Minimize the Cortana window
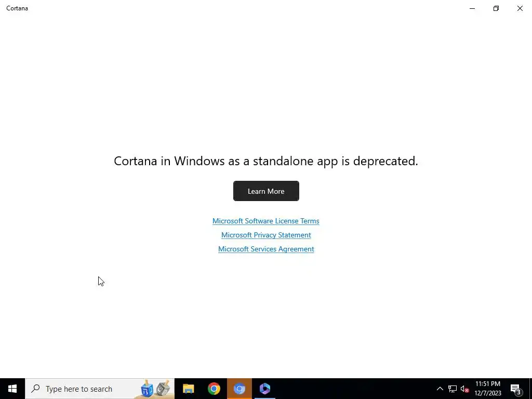Image resolution: width=532 pixels, height=399 pixels. coord(472,8)
